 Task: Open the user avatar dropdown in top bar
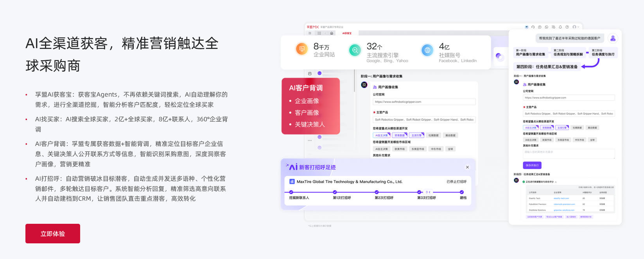click(576, 27)
